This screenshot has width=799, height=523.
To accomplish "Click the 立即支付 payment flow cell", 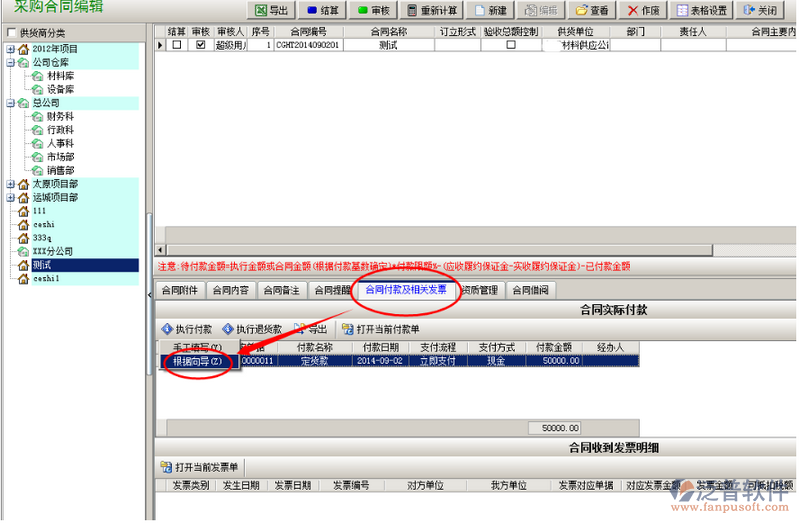I will (x=438, y=361).
